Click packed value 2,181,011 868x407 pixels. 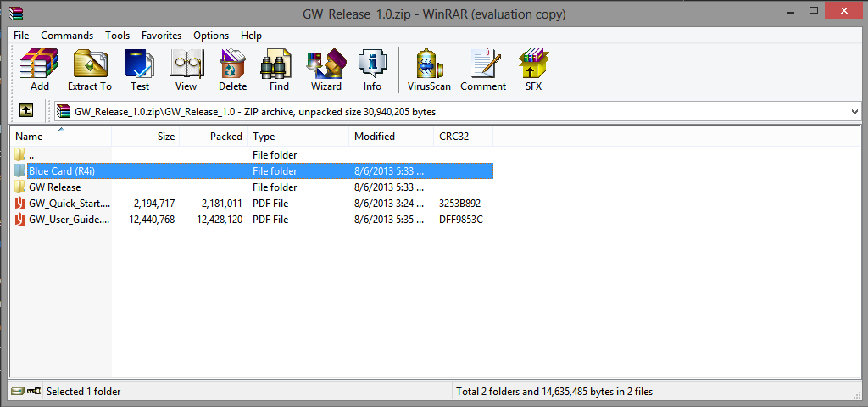coord(222,203)
